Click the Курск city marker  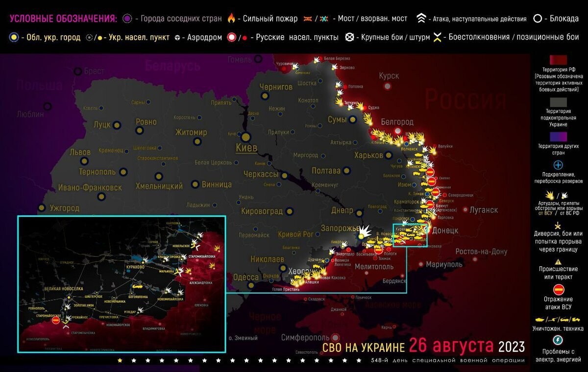coord(388,86)
